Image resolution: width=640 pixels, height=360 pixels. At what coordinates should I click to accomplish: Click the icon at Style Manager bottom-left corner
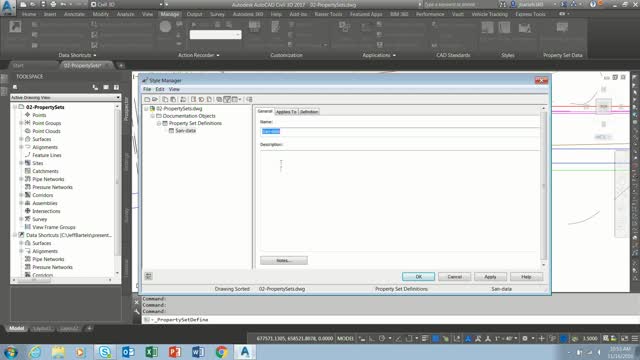coord(148,276)
